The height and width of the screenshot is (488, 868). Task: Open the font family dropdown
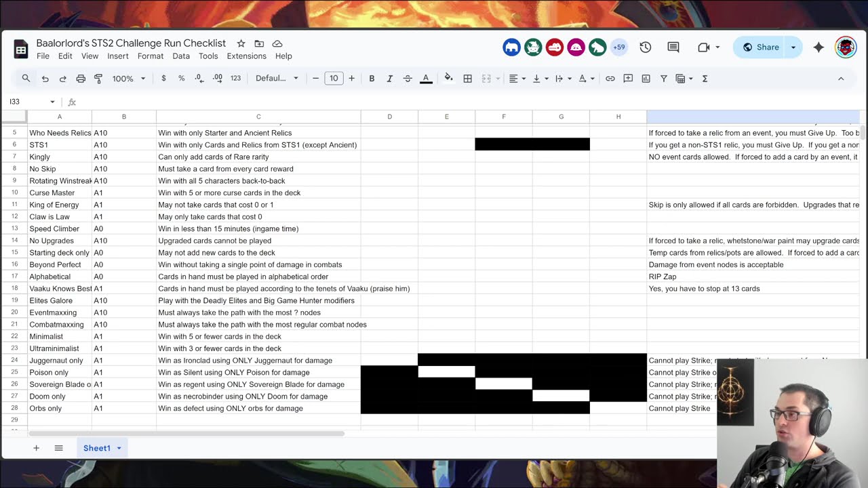point(276,79)
